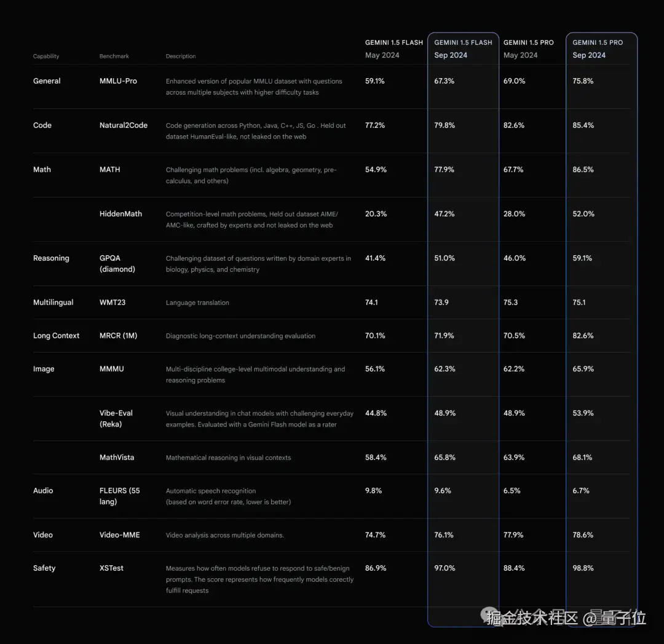
Task: Click Natural2Code description about Python, Java, C++
Action: pos(256,131)
